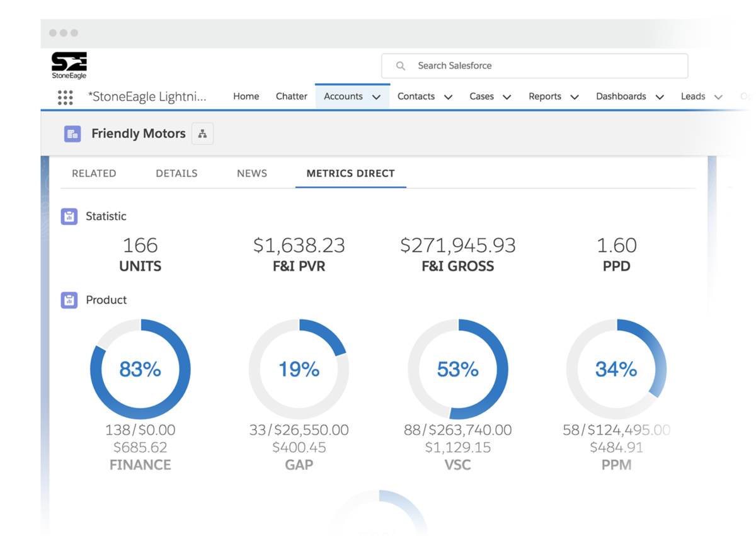Click the $1,638.23 F&I PVR value
The image size is (756, 536).
coord(299,245)
